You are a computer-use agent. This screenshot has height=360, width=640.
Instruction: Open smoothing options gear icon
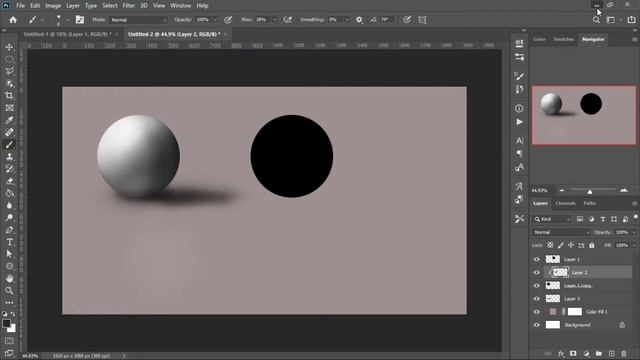pyautogui.click(x=359, y=20)
